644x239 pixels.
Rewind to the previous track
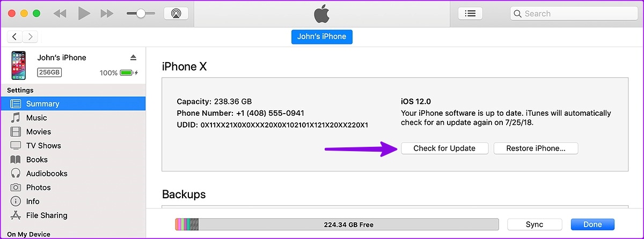pos(61,13)
